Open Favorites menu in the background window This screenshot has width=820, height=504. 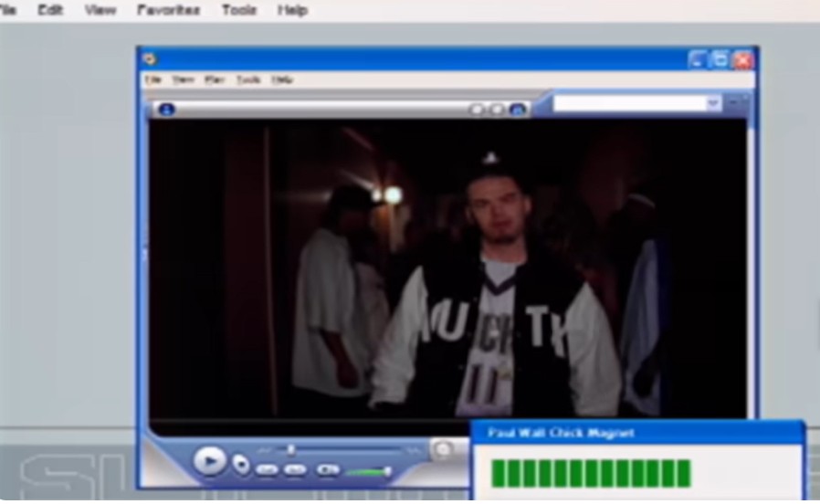pyautogui.click(x=168, y=10)
